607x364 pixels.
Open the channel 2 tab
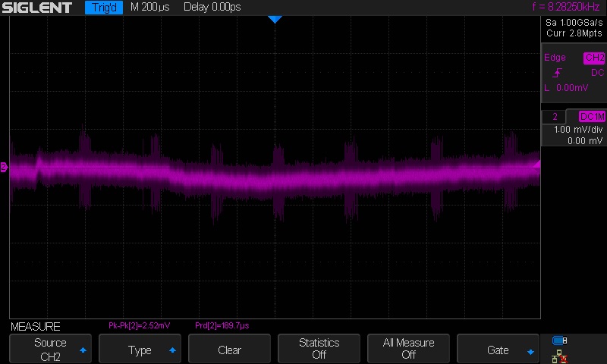point(555,117)
